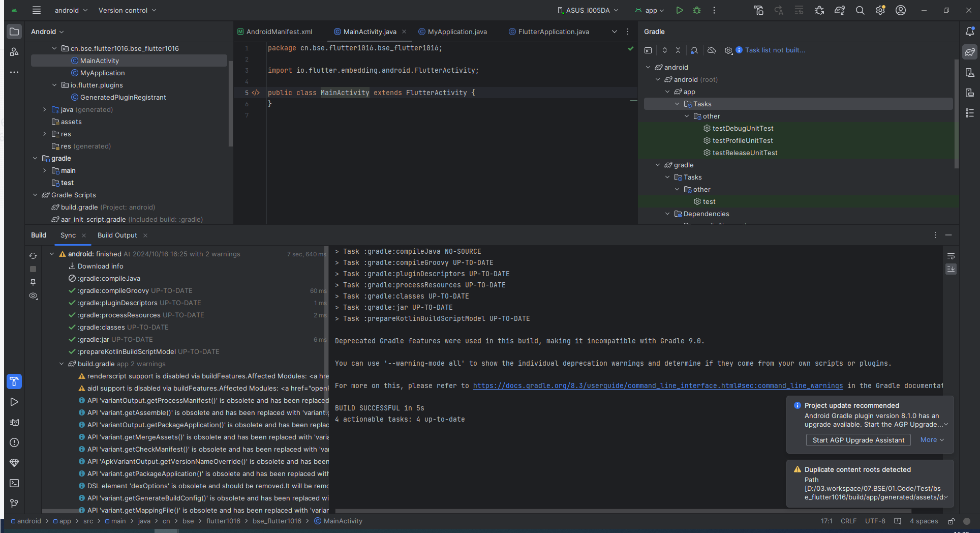Sync Project with Gradle Files icon
The image size is (980, 533).
(x=840, y=10)
